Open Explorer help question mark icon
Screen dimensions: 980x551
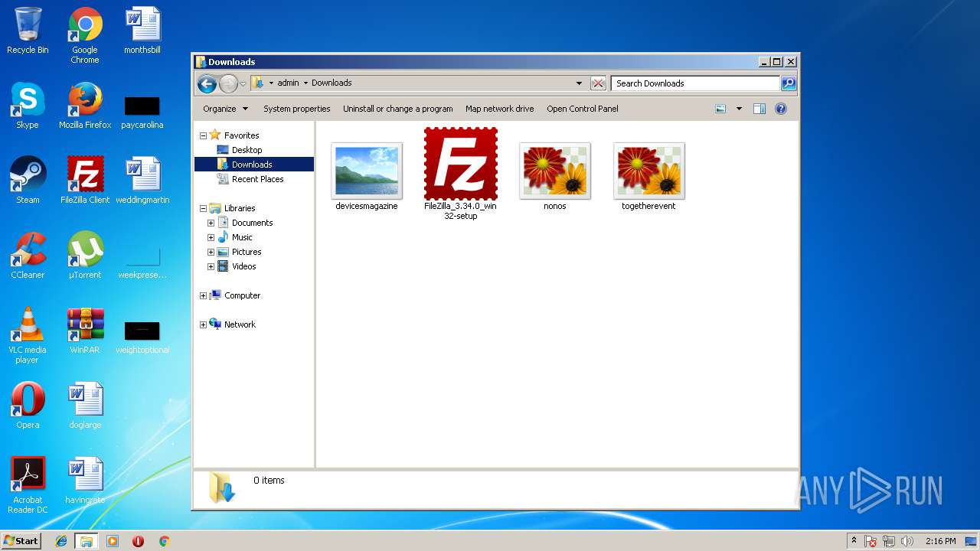point(781,109)
